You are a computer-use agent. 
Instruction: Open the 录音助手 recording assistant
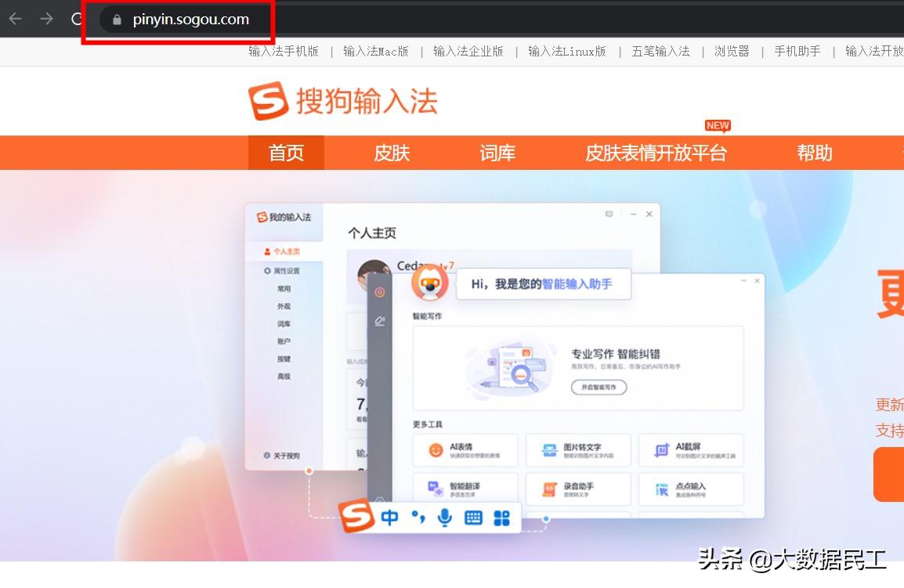(x=578, y=489)
